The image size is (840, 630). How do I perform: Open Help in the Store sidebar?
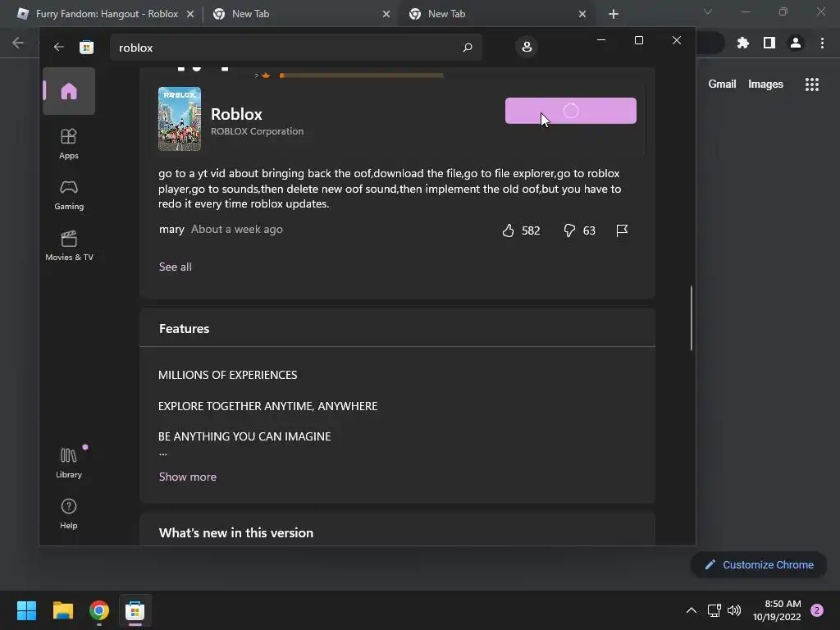69,514
